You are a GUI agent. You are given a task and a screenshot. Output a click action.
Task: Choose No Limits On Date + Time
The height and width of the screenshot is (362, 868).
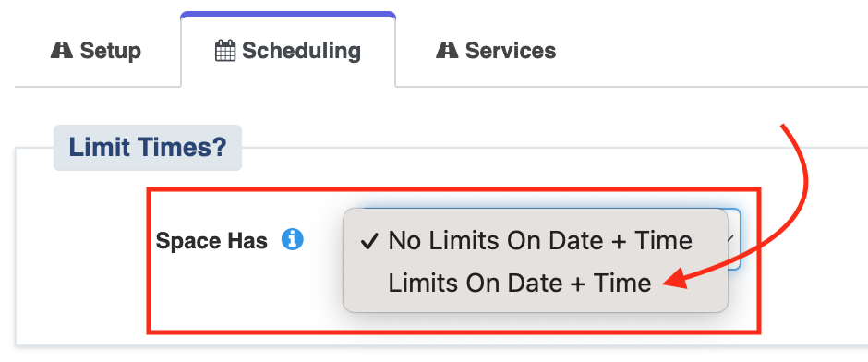pos(540,241)
